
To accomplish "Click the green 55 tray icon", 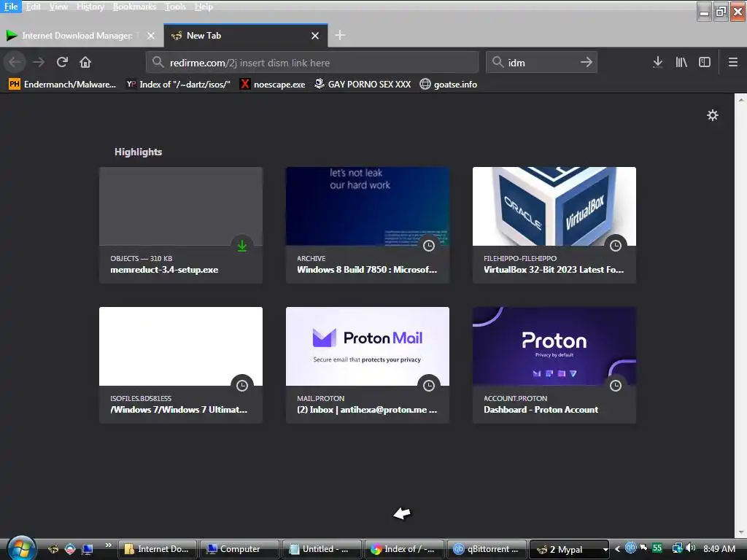I will coord(657,548).
